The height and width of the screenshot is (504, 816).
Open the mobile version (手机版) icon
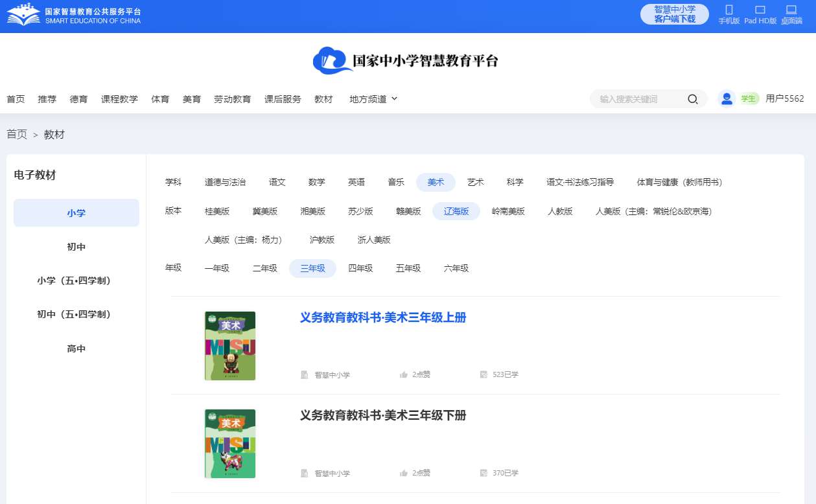pos(729,10)
